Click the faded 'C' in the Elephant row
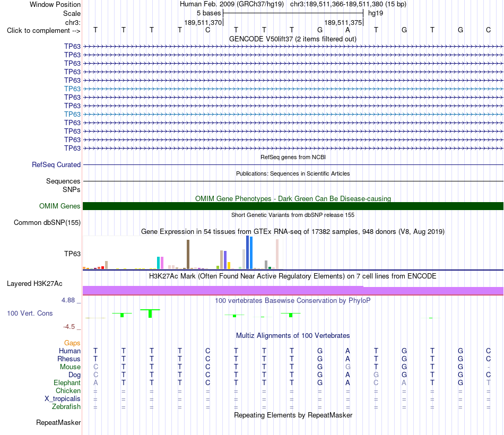This screenshot has width=504, height=435. pyautogui.click(x=376, y=382)
